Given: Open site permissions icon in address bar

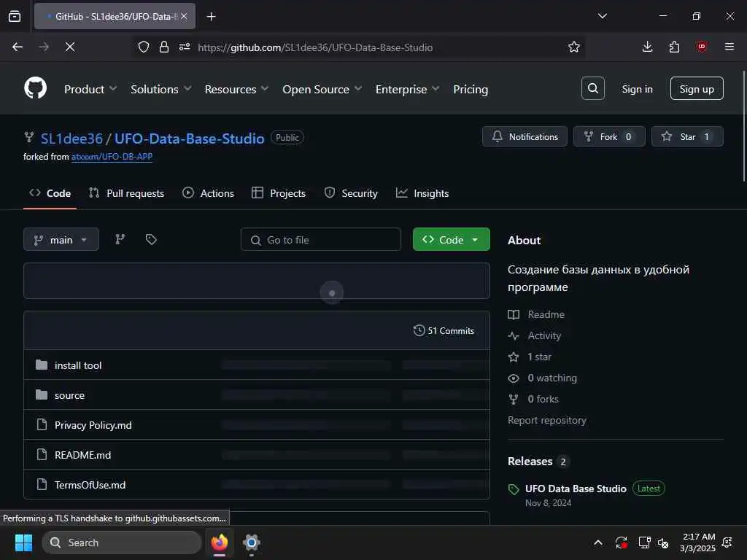Looking at the screenshot, I should click(x=185, y=47).
